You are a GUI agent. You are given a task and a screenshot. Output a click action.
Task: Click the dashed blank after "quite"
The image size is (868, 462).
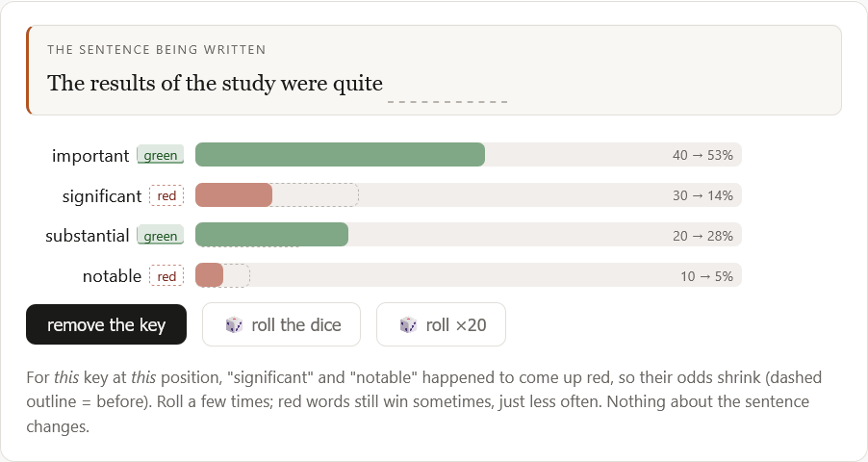pyautogui.click(x=447, y=101)
